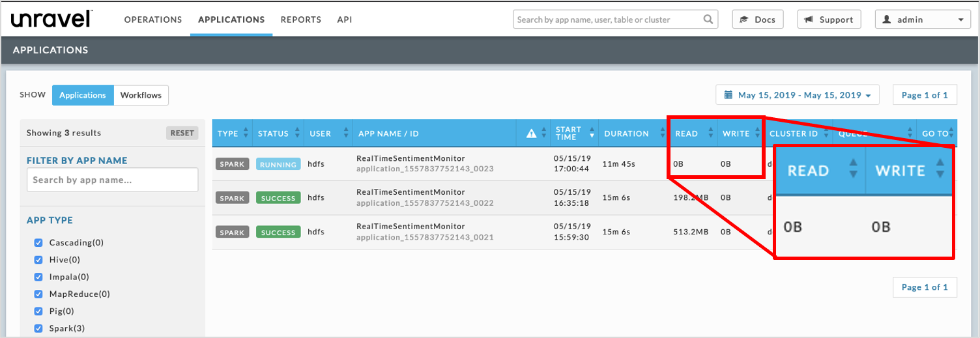Open the Docs button
Screen dimensions: 980x338
coord(757,20)
